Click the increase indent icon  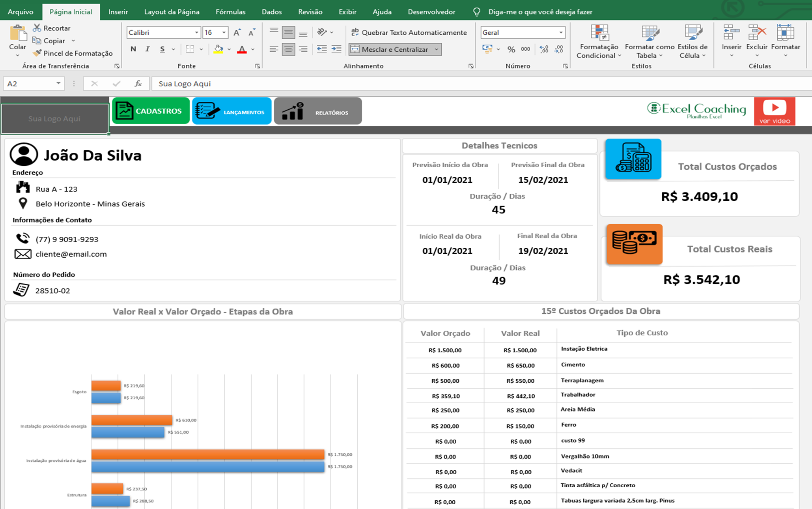336,49
